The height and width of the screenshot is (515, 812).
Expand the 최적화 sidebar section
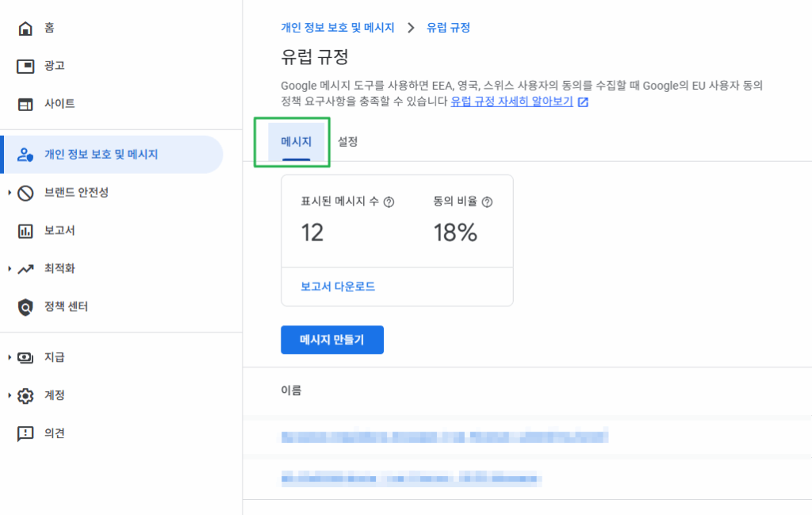(8, 268)
